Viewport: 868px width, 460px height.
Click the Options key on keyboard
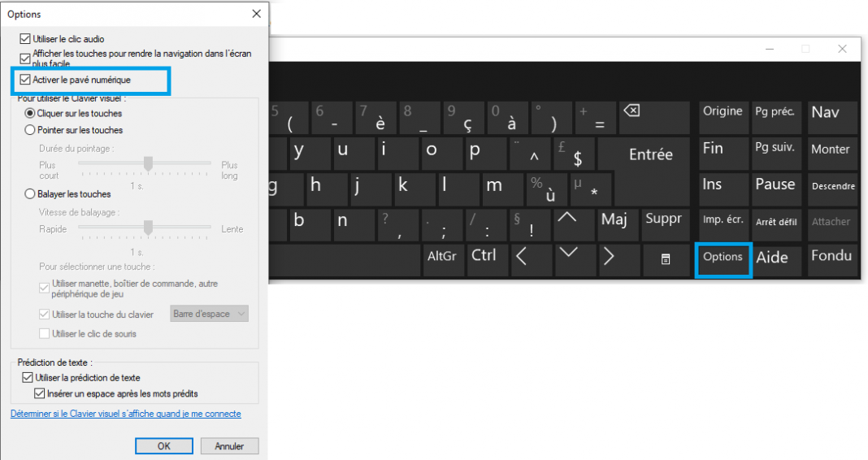[723, 257]
